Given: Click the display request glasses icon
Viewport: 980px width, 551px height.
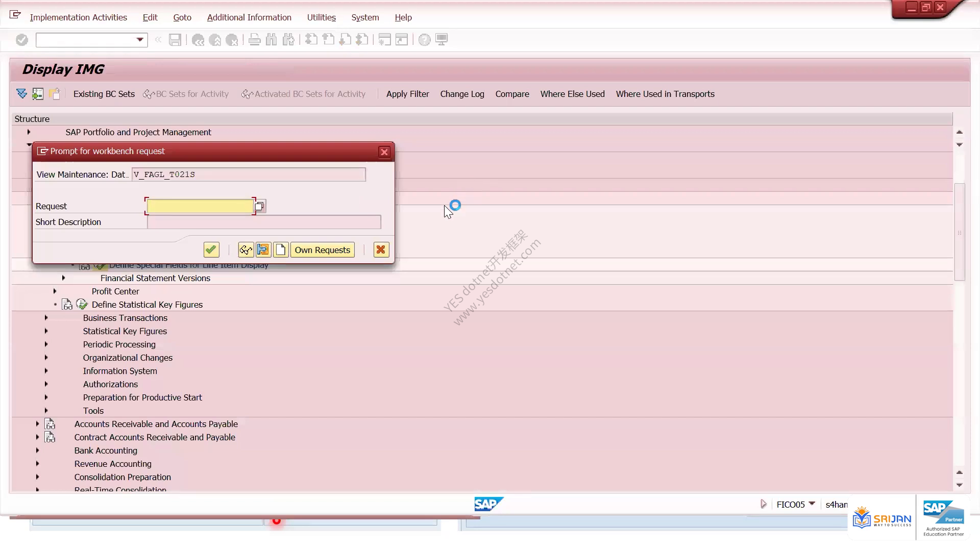Looking at the screenshot, I should pos(246,250).
